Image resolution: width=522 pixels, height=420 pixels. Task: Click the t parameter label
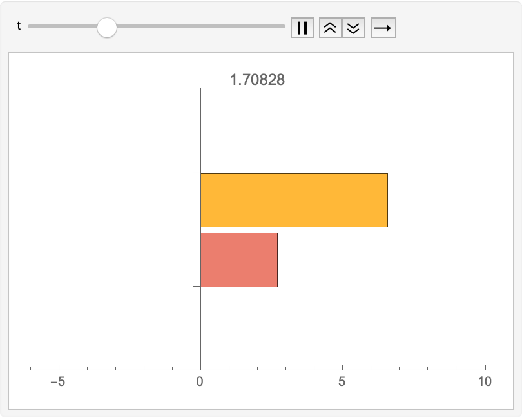pyautogui.click(x=19, y=26)
